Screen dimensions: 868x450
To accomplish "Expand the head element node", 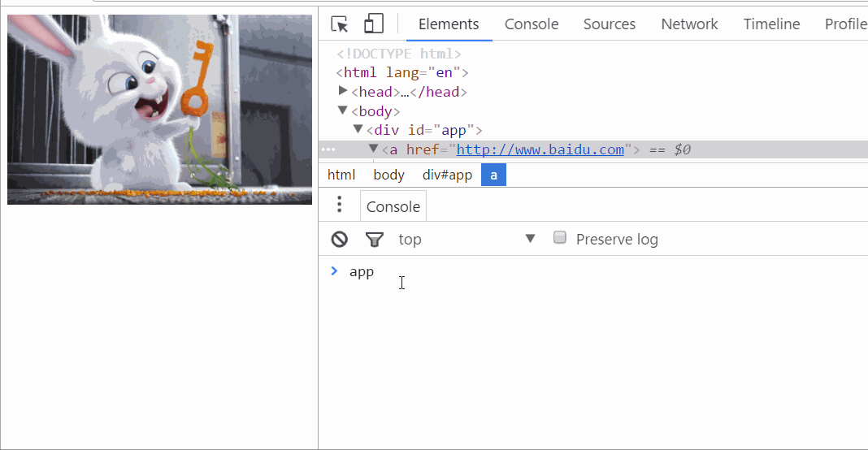I will pyautogui.click(x=343, y=91).
